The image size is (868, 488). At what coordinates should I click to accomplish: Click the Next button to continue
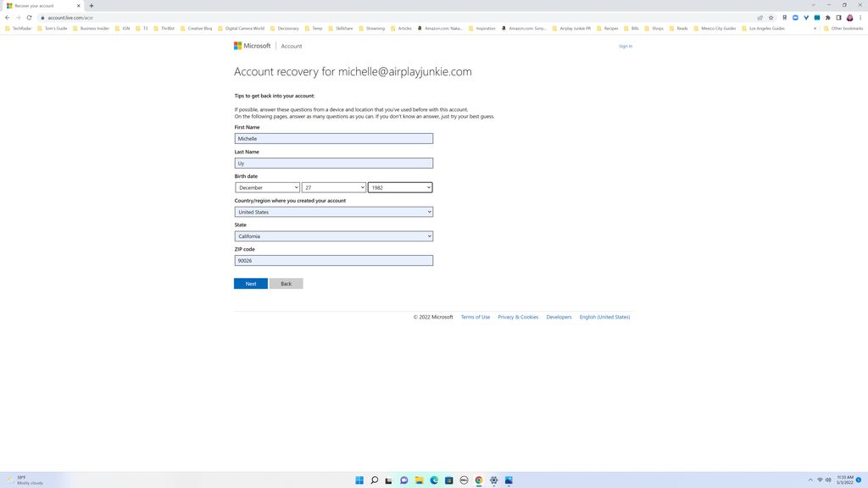(250, 283)
